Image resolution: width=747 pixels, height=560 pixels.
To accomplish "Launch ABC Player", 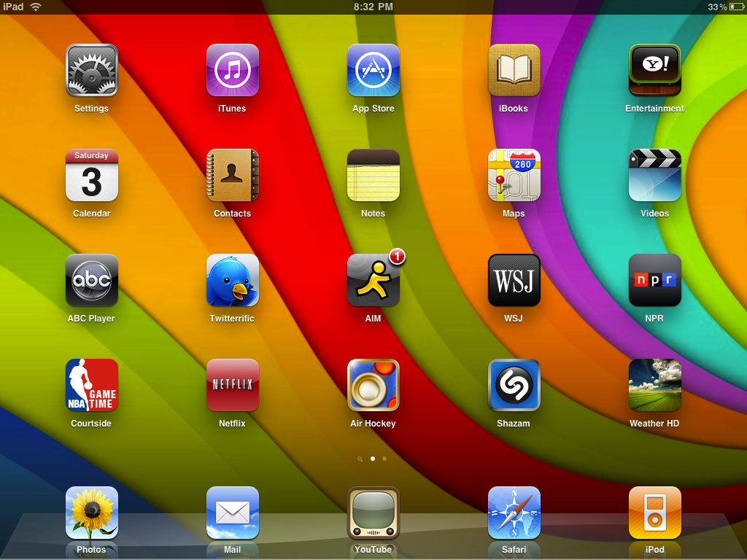I will coord(91,280).
